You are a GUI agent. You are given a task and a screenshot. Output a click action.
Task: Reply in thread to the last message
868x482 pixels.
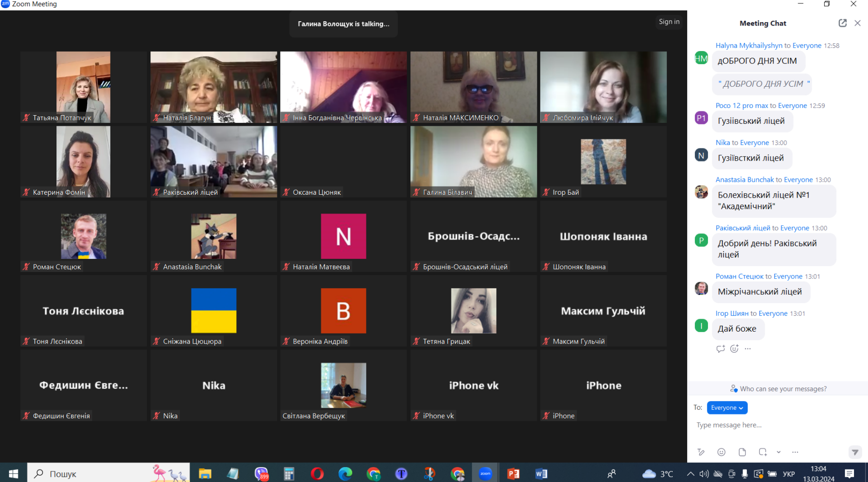[x=720, y=348]
